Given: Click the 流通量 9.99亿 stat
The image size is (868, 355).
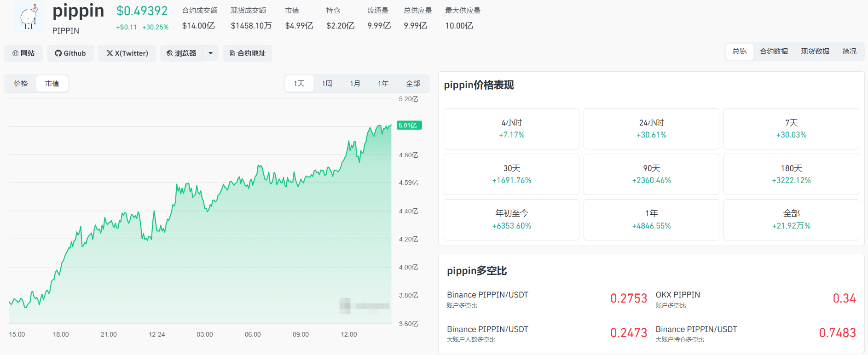Looking at the screenshot, I should click(x=379, y=18).
